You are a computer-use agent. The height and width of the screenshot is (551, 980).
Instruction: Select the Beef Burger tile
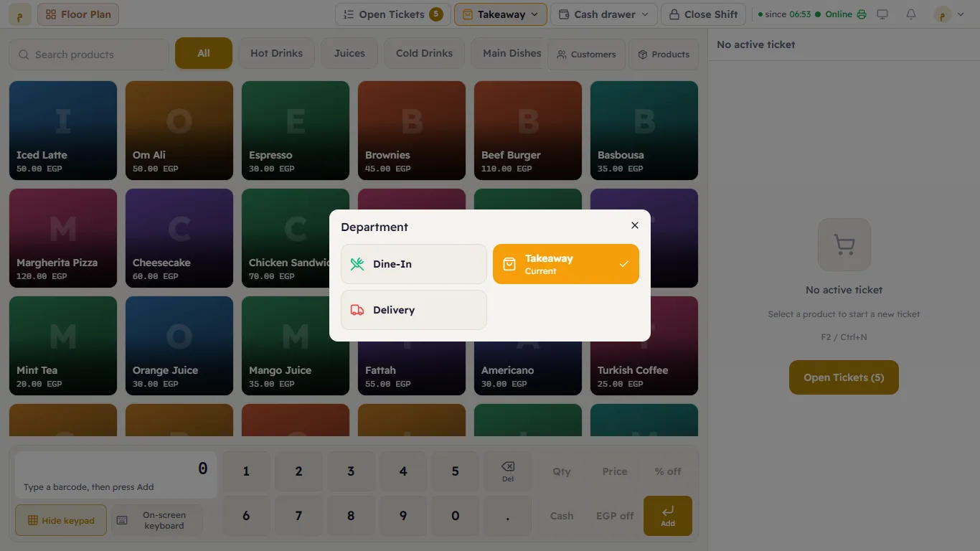pyautogui.click(x=528, y=131)
